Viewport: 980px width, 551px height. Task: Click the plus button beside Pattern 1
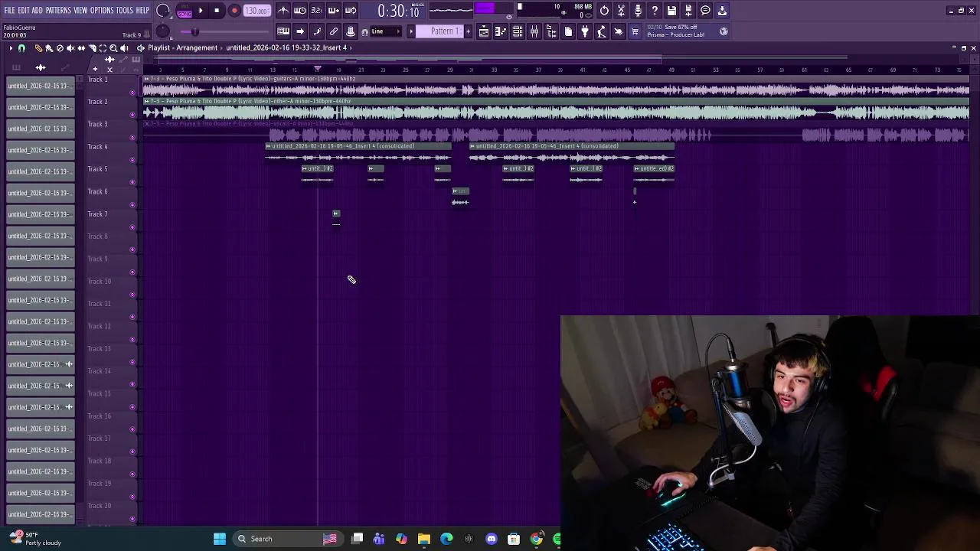(468, 31)
